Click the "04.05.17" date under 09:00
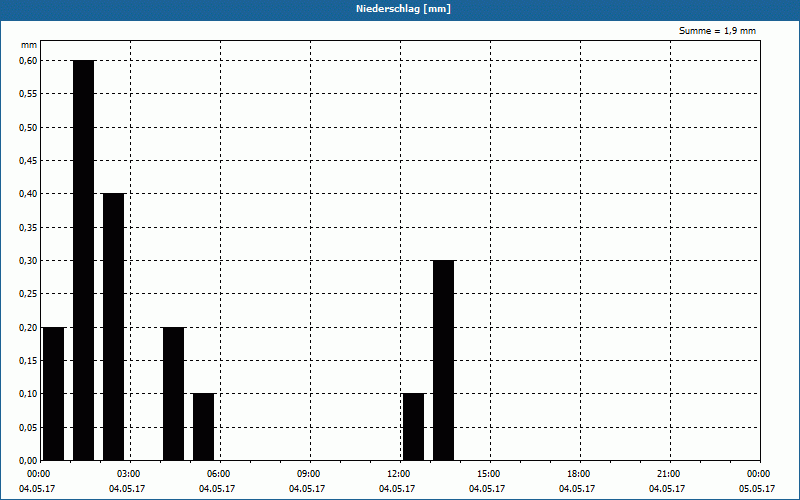This screenshot has width=800, height=500. pyautogui.click(x=307, y=489)
